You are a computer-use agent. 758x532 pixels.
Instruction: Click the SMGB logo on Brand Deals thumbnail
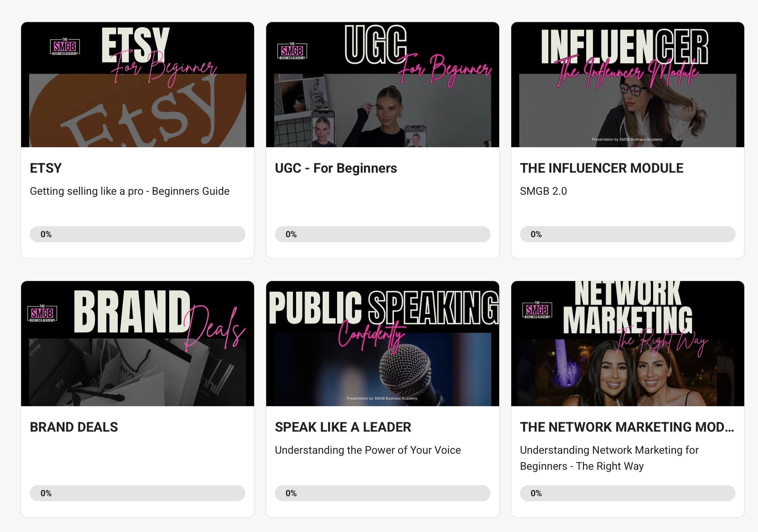pyautogui.click(x=42, y=313)
